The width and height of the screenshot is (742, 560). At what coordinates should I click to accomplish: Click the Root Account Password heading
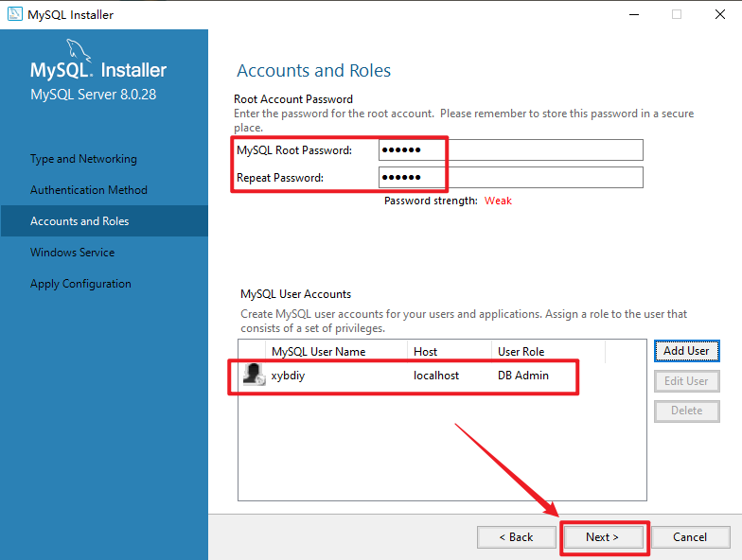[293, 98]
